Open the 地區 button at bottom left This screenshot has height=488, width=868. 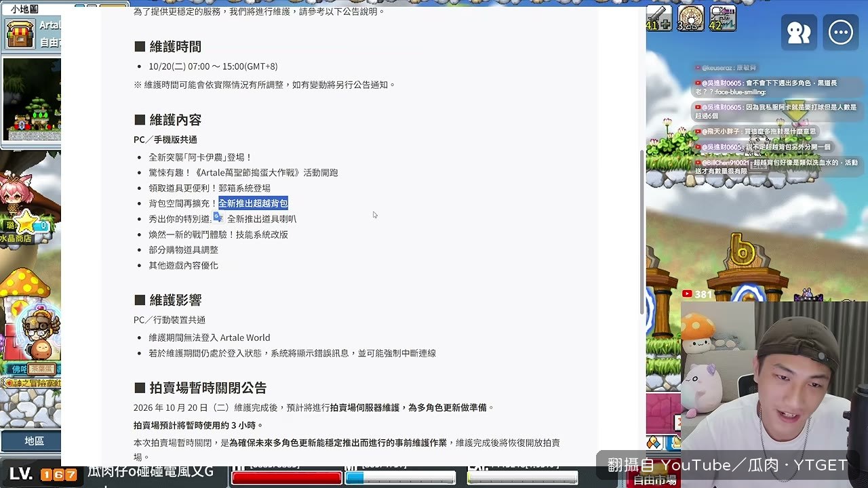[x=34, y=441]
